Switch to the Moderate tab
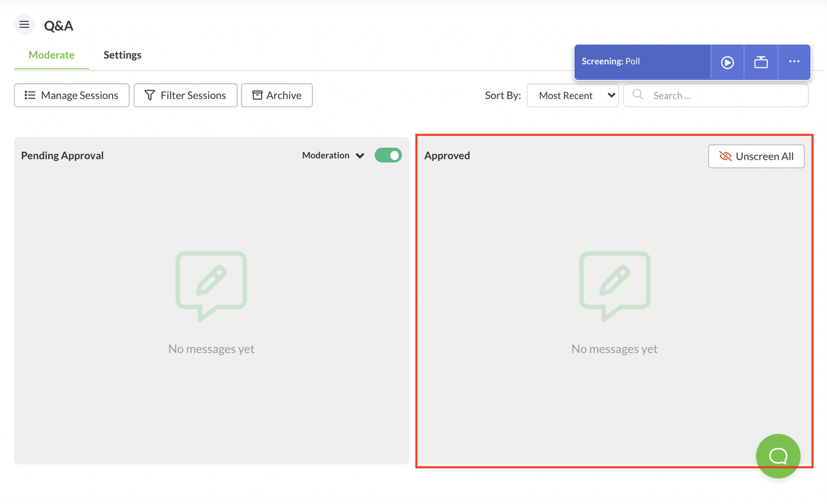 tap(51, 55)
